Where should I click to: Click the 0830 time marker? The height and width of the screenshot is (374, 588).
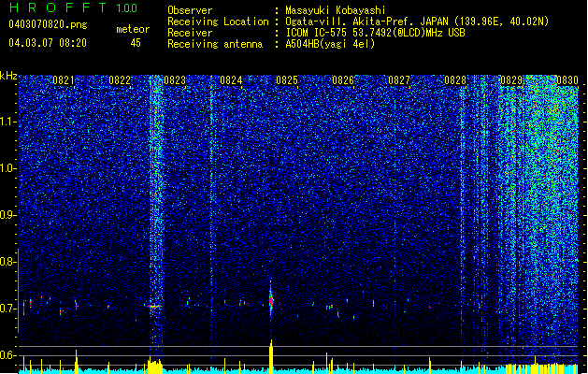click(x=567, y=80)
